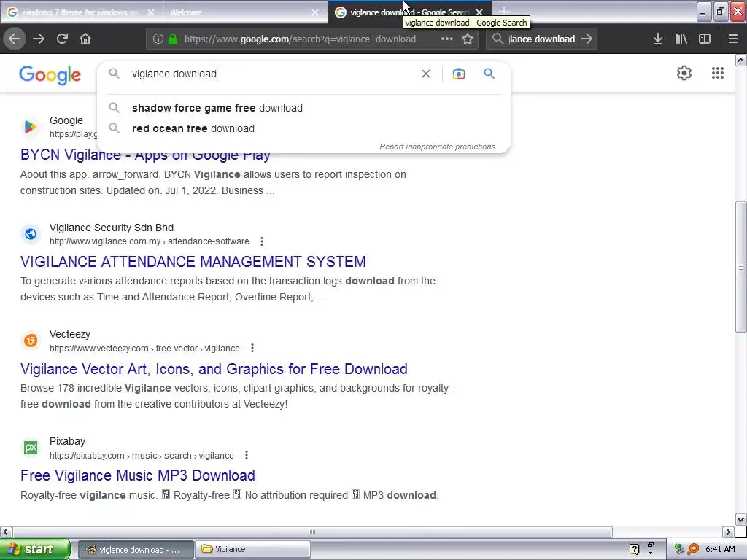Click horizontal scrollbar left arrow
This screenshot has width=747, height=560.
point(6,532)
